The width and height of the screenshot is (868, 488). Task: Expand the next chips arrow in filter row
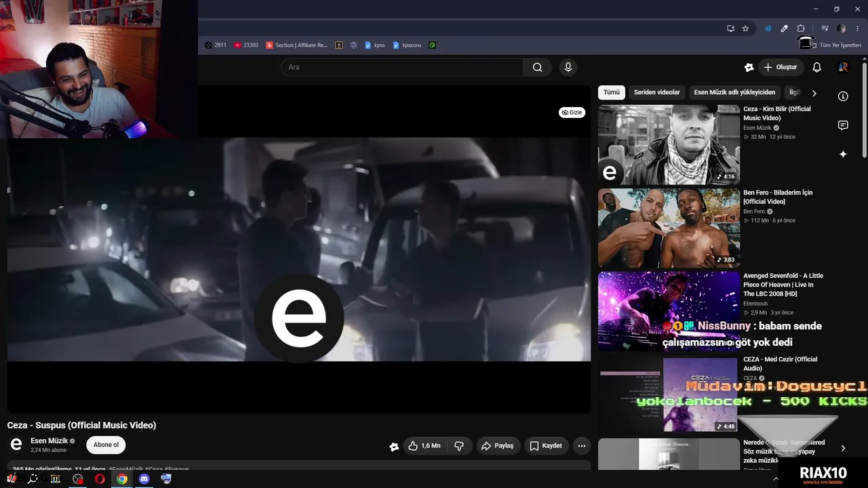814,93
